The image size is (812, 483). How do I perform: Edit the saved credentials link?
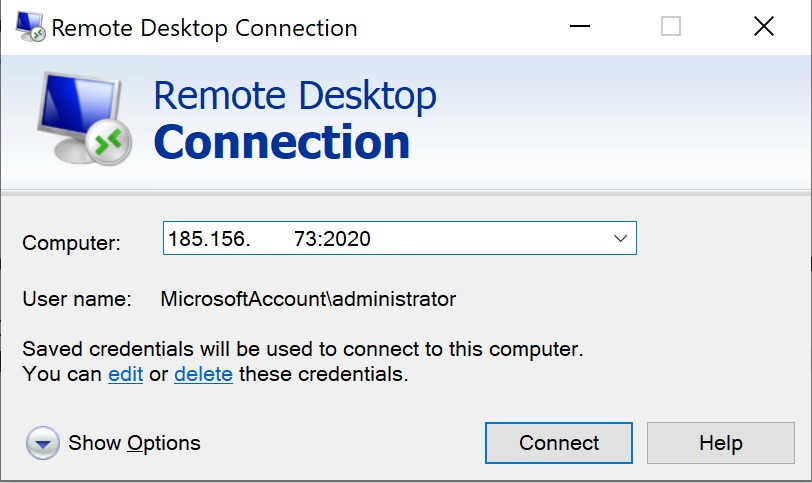click(x=125, y=374)
